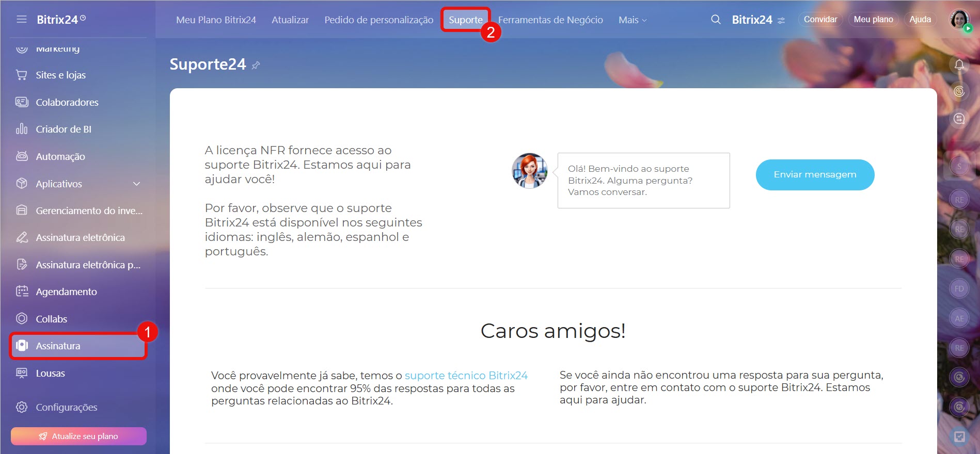The width and height of the screenshot is (980, 454).
Task: Click Bitrix24 portal name in header
Action: 752,20
